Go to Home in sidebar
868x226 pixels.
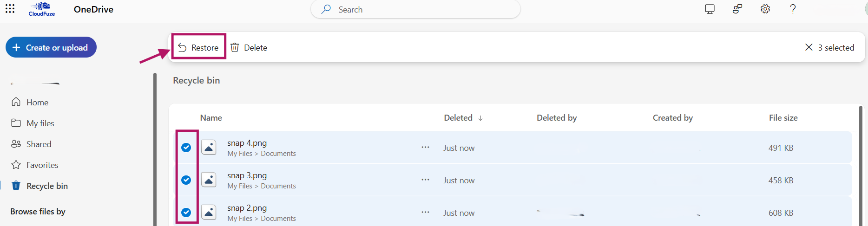pyautogui.click(x=37, y=102)
